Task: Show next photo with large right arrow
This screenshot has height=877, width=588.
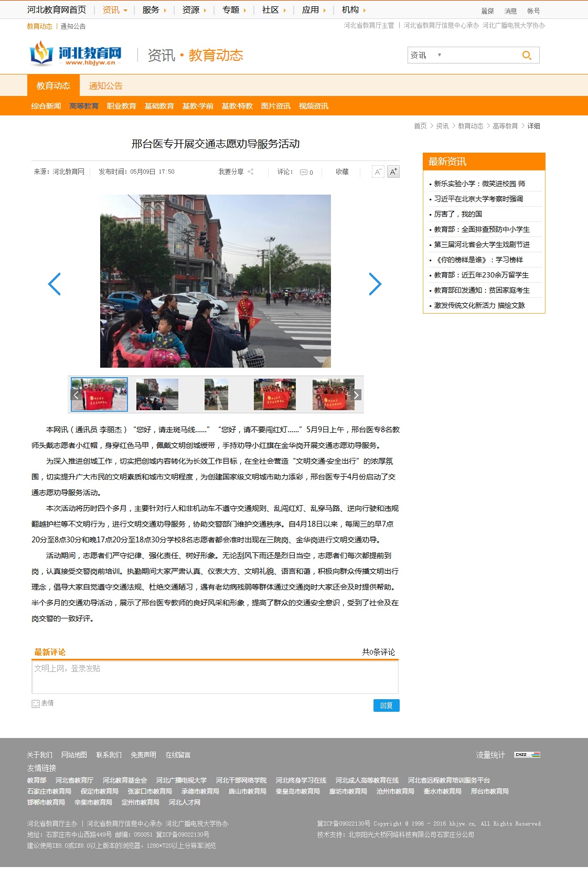Action: pyautogui.click(x=375, y=284)
